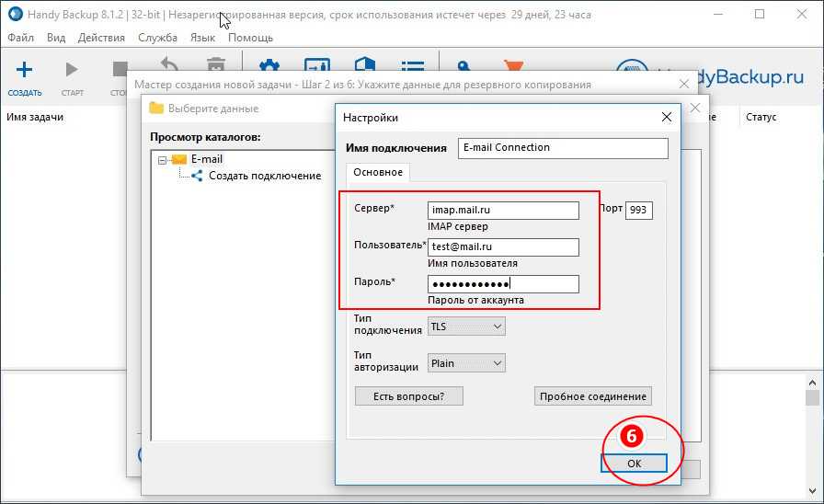Viewport: 824px width, 504px height.
Task: Click the orange funnel icon in toolbar
Action: 514,67
